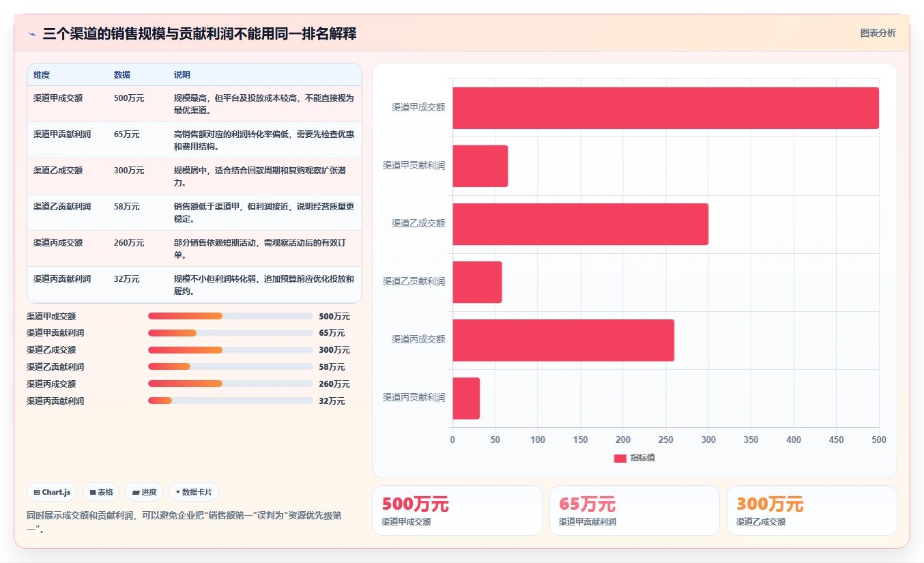The image size is (924, 563).
Task: Click the 渠道丙贡献利润 progress bar
Action: click(x=230, y=401)
